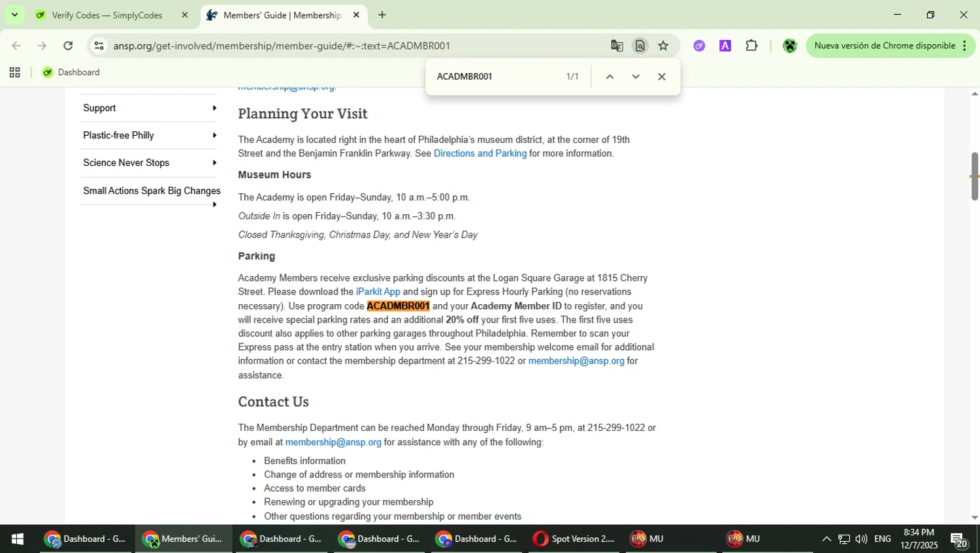Screen dimensions: 980x553
Task: Switch to the Verify Codes — SimplyCodes tab
Action: click(x=107, y=15)
